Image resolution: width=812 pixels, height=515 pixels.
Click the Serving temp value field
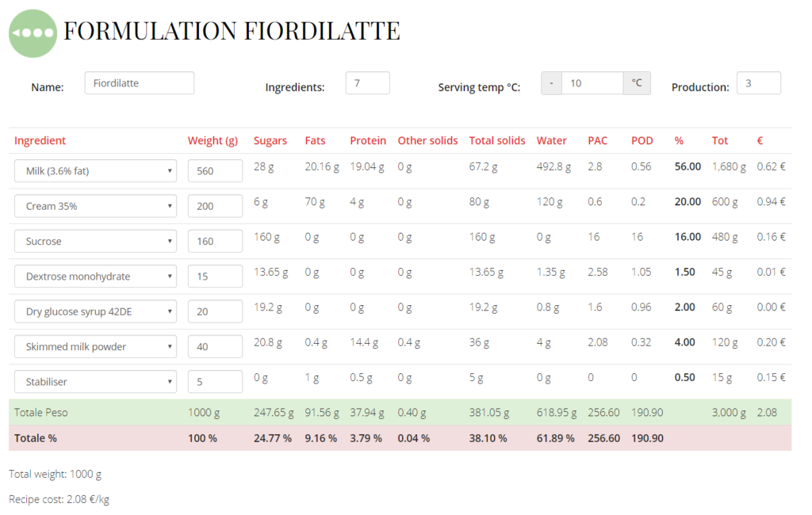592,83
